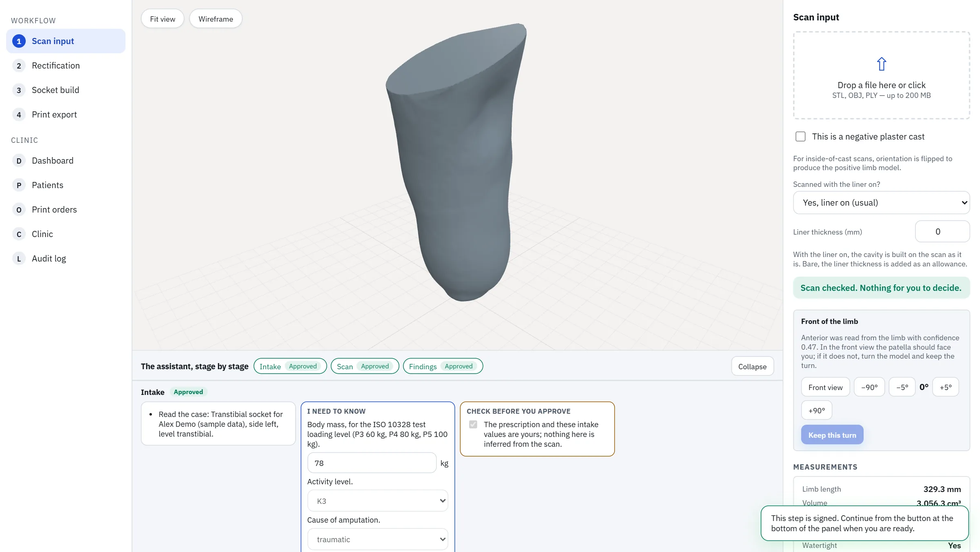Rotate the model by +5°
The width and height of the screenshot is (980, 552).
pos(946,387)
